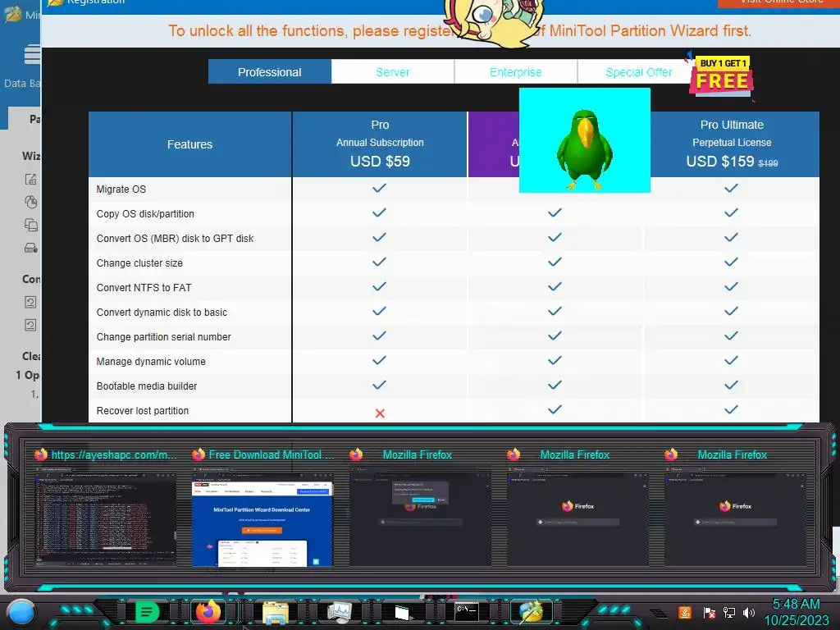Open the white folder taskbar icon
The image size is (840, 630).
tap(402, 612)
